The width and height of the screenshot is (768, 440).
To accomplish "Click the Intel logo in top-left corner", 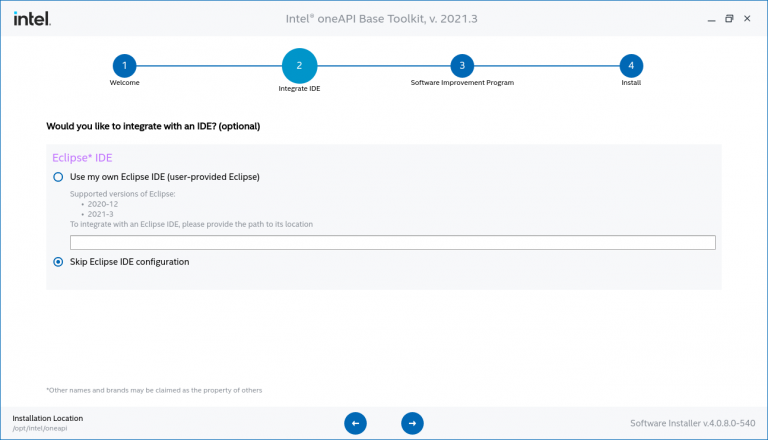I will coord(32,18).
